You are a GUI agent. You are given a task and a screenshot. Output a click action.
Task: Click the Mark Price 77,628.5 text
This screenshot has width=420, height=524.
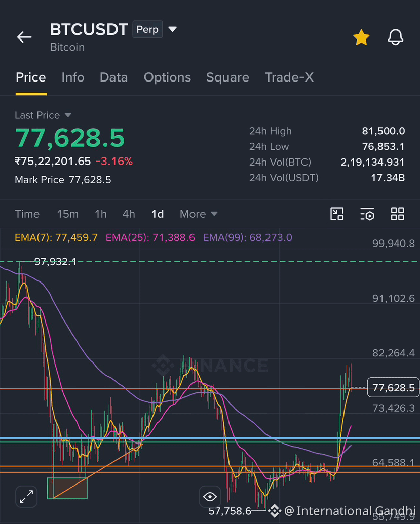[x=63, y=180]
